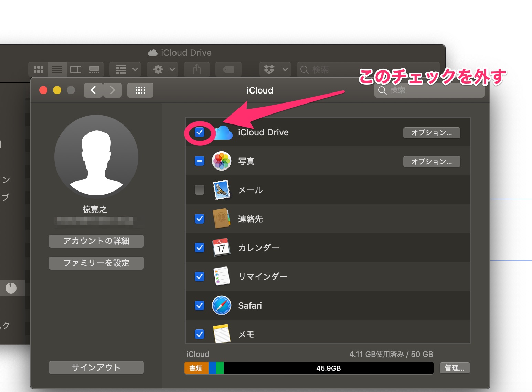Uncheck the メモ checkbox
532x392 pixels.
click(x=200, y=334)
